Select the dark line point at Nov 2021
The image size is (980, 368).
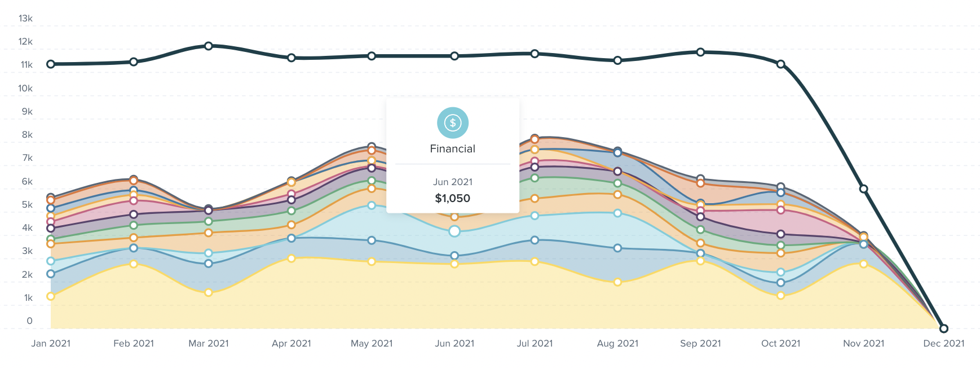click(x=863, y=189)
